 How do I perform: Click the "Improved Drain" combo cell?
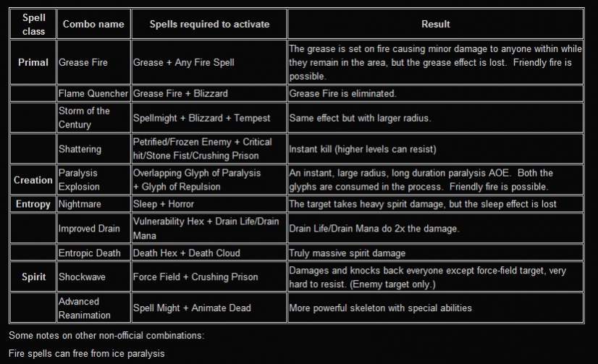tap(90, 229)
